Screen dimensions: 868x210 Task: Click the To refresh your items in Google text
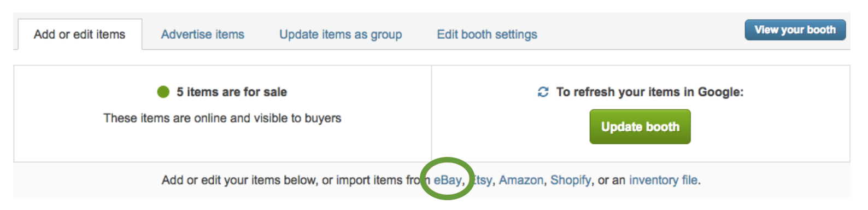pos(650,92)
